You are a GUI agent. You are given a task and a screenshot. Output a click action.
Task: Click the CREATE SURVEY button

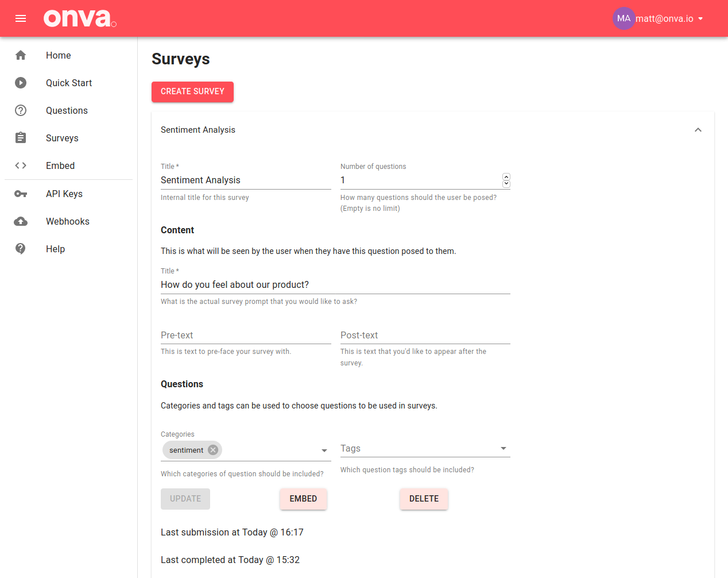(192, 91)
